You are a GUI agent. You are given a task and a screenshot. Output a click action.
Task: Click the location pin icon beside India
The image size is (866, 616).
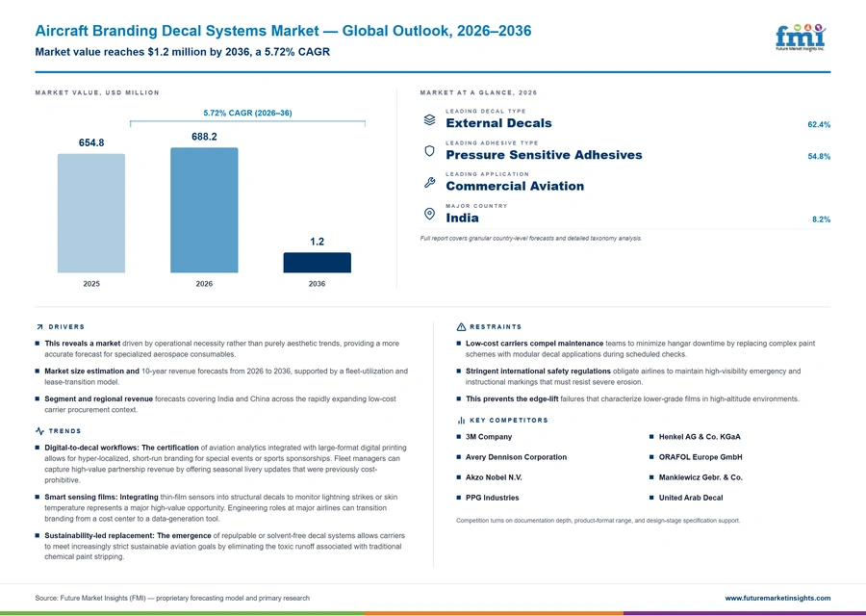[x=429, y=214]
